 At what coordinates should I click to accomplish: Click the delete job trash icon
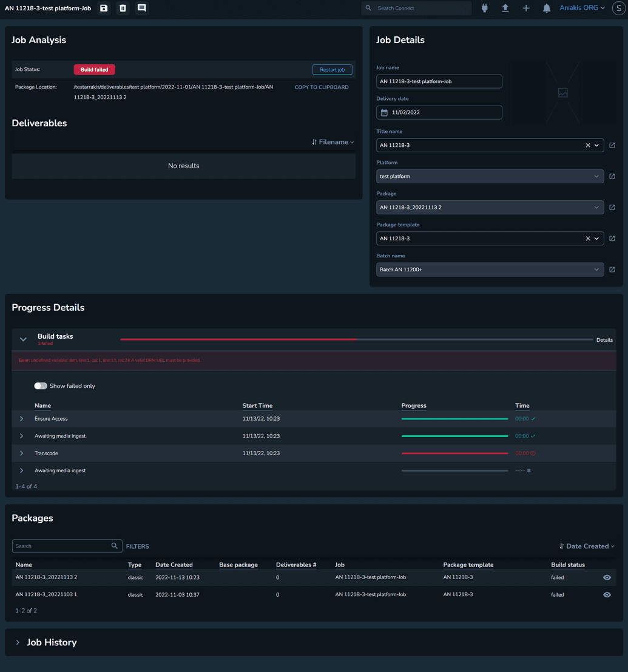(123, 8)
